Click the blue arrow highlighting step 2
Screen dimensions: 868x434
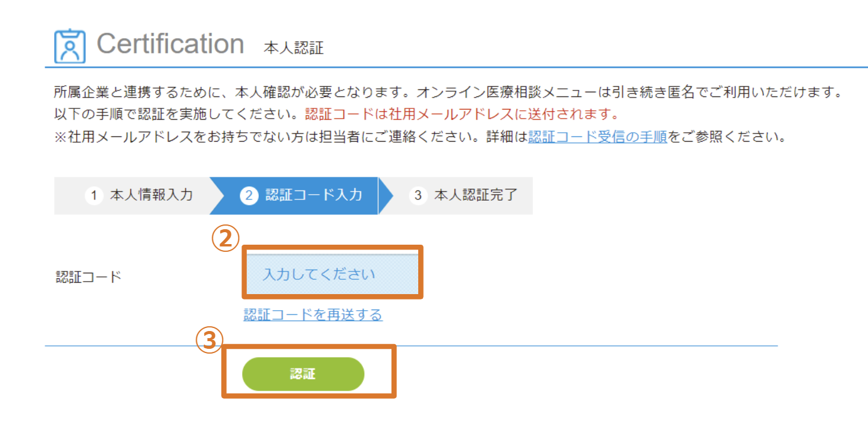[387, 195]
